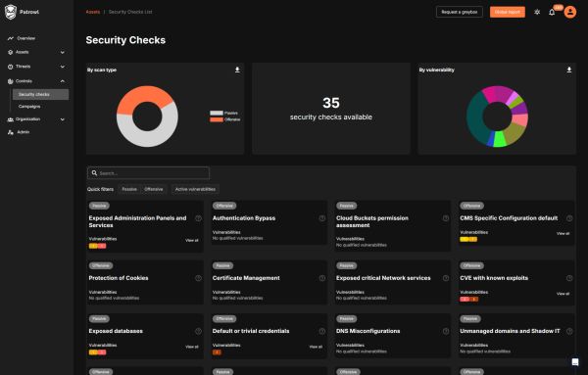Open the notifications bell
The height and width of the screenshot is (375, 588).
pyautogui.click(x=552, y=13)
